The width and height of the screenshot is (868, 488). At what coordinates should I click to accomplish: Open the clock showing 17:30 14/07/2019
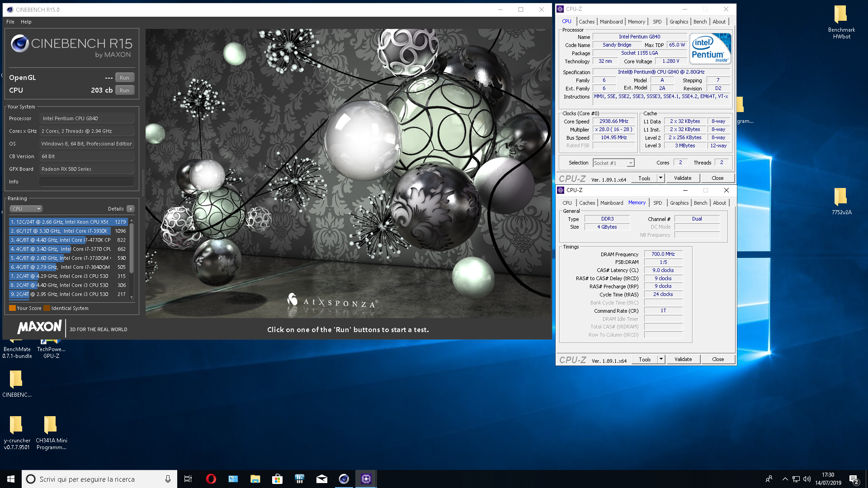828,479
